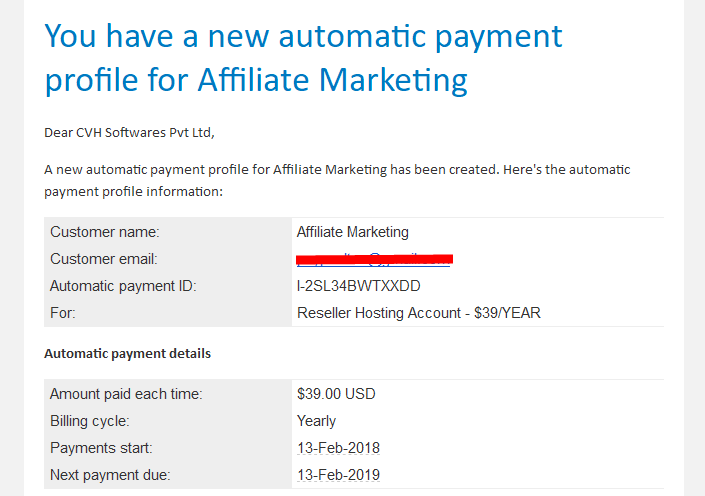
Task: Click the Next payment due label
Action: tap(110, 475)
